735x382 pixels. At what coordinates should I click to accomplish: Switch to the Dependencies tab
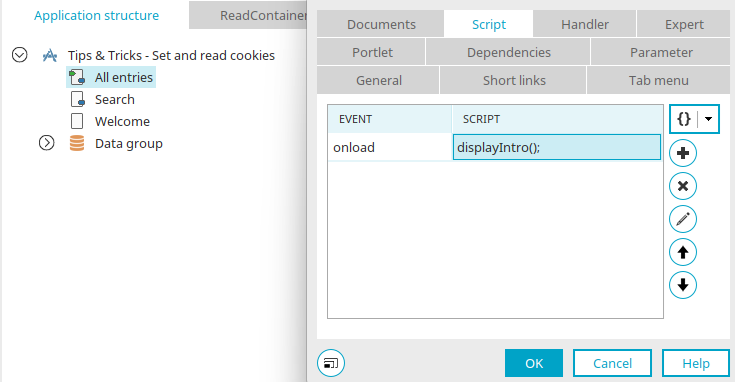coord(508,52)
